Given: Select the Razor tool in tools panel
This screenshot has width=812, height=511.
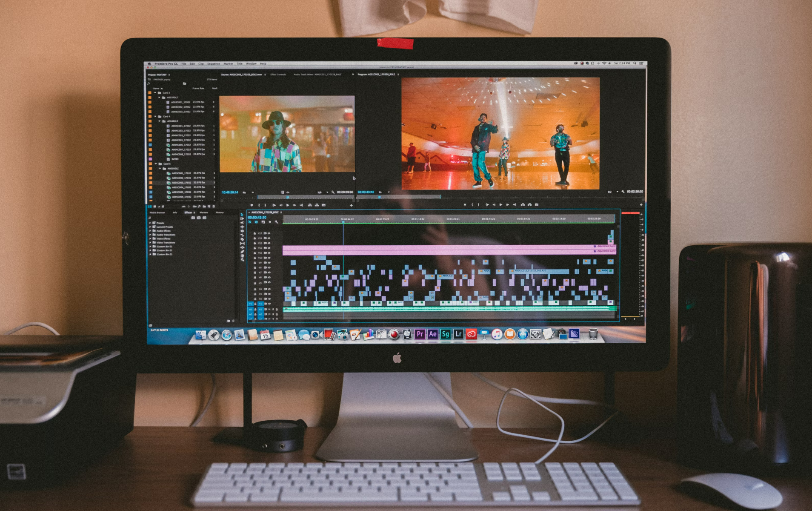Looking at the screenshot, I should coord(242,239).
